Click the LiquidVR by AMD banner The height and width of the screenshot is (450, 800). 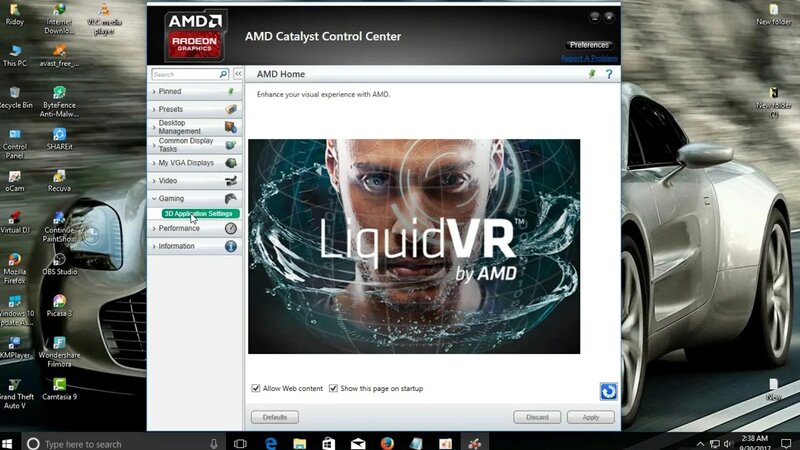pyautogui.click(x=414, y=246)
